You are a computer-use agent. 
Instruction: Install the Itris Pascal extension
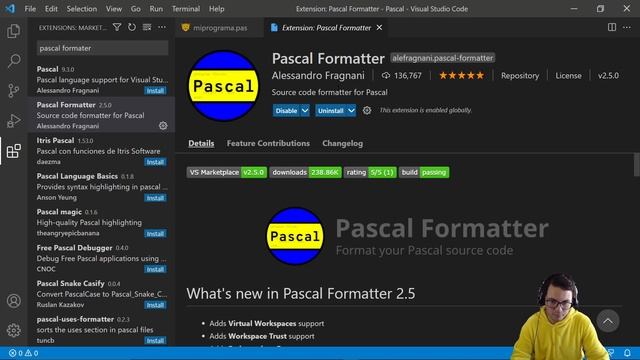(x=155, y=162)
